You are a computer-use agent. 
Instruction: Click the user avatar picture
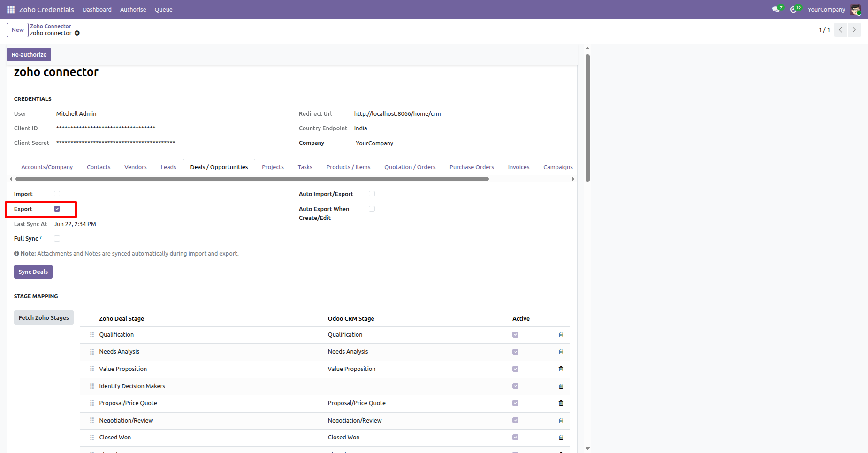pos(855,9)
